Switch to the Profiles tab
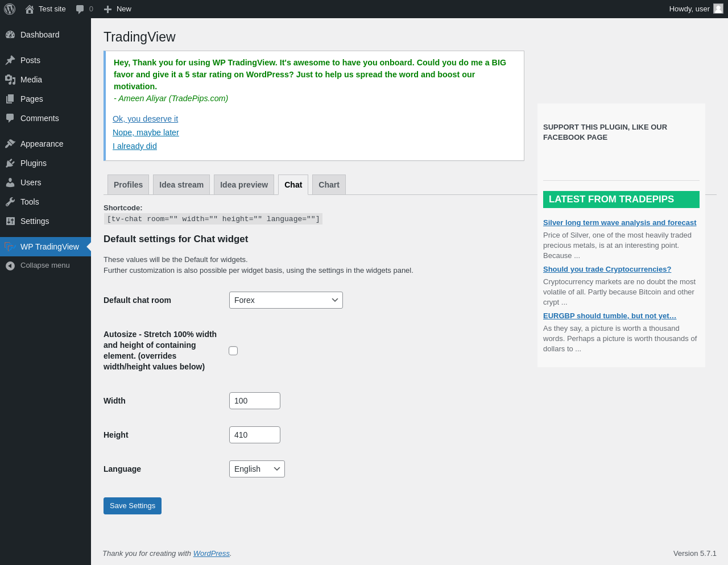 click(x=129, y=185)
